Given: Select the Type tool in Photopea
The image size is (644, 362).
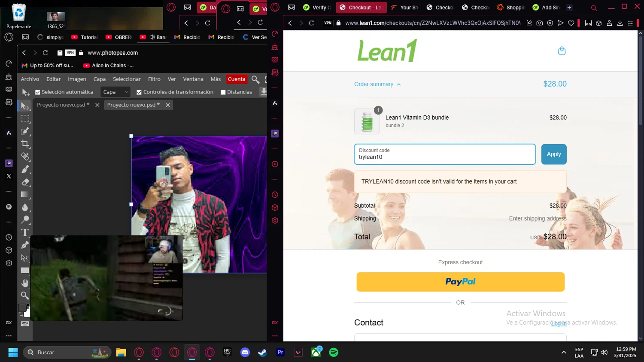Looking at the screenshot, I should tap(25, 232).
